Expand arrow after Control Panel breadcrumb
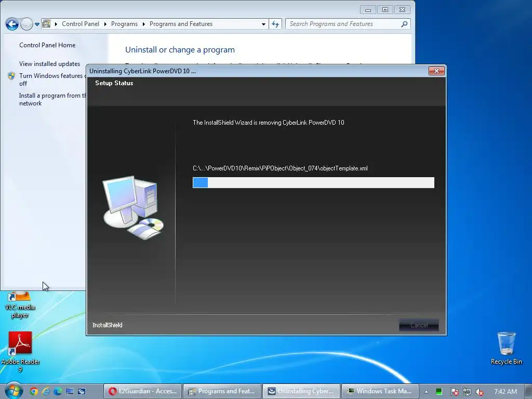Viewport: 532px width, 399px height. pos(105,24)
